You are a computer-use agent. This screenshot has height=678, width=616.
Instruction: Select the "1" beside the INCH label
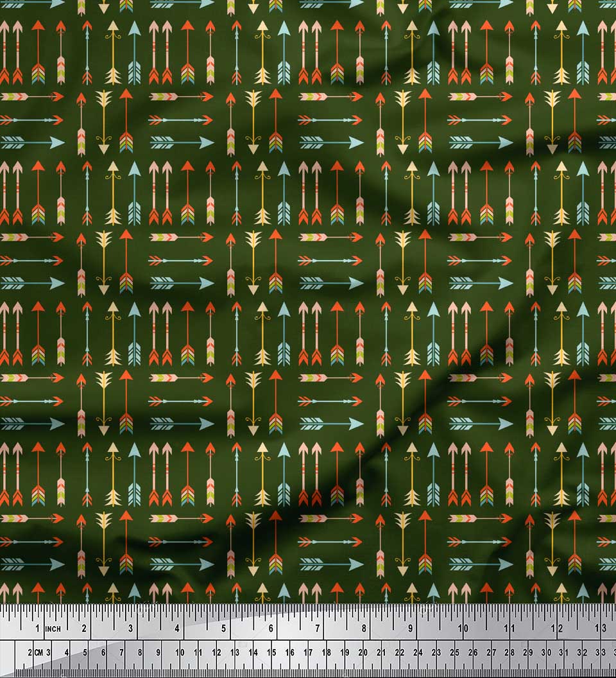pyautogui.click(x=38, y=629)
